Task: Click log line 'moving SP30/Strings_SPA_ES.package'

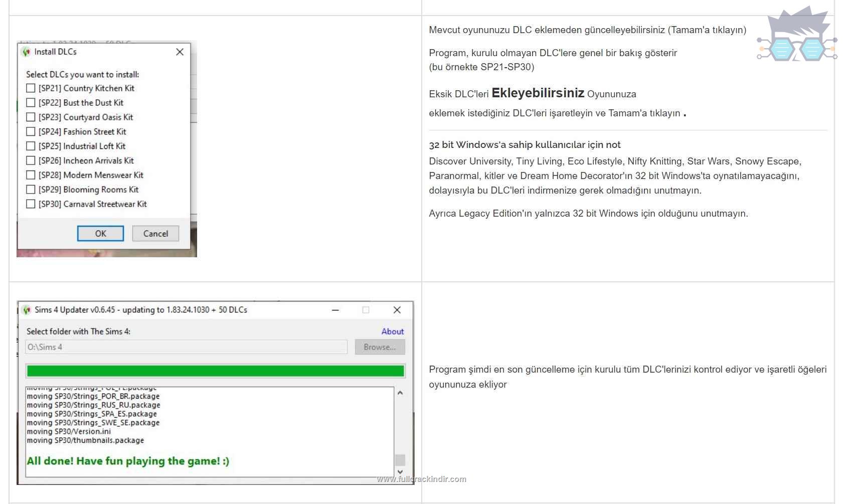Action: click(x=92, y=414)
